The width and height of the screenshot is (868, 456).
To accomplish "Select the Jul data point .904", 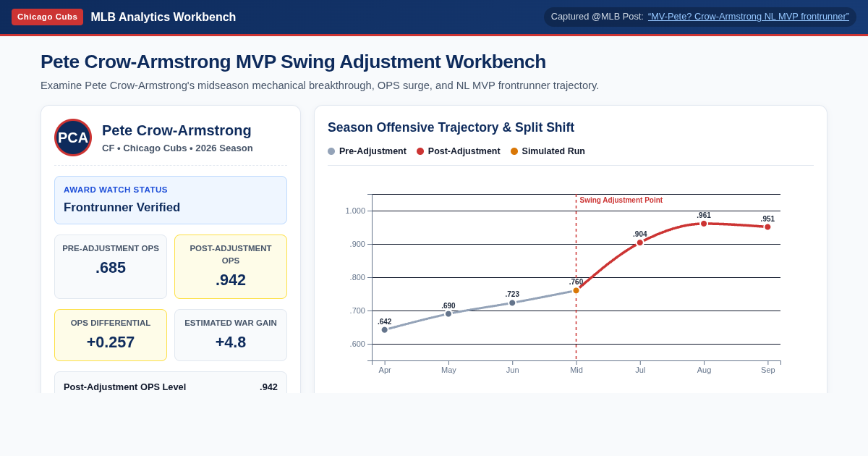I will [x=640, y=242].
